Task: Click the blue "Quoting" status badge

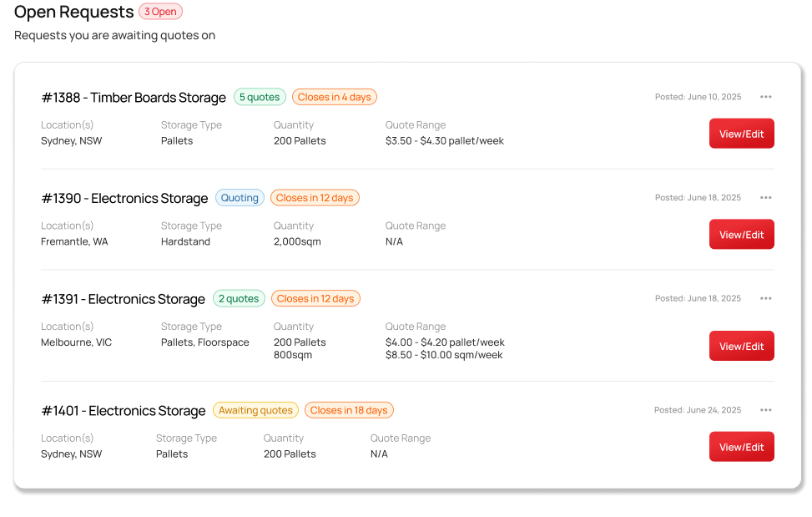Action: [240, 198]
